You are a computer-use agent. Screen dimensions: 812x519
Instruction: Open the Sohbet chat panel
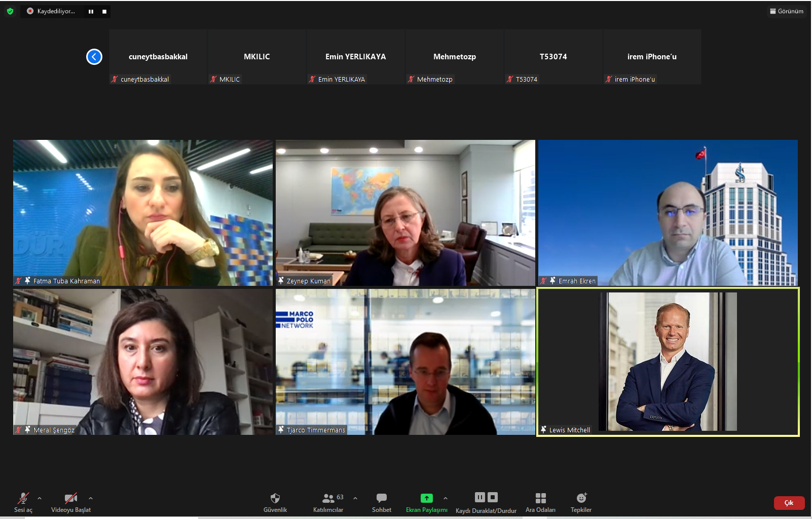tap(382, 502)
